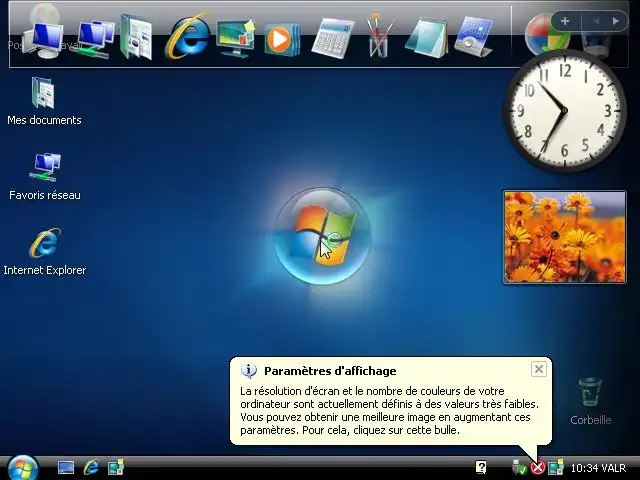640x480 pixels.
Task: Click the safely remove hardware tray icon
Action: pyautogui.click(x=518, y=467)
